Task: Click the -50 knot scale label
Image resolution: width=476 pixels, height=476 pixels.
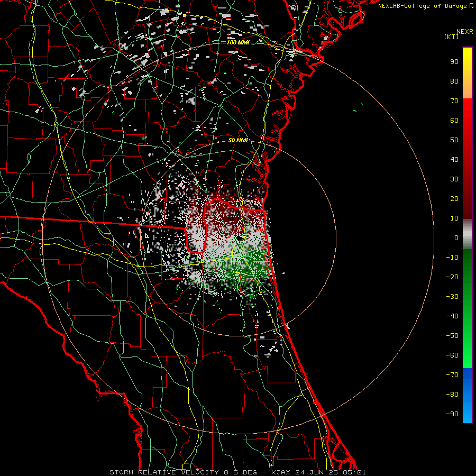Action: pyautogui.click(x=452, y=336)
